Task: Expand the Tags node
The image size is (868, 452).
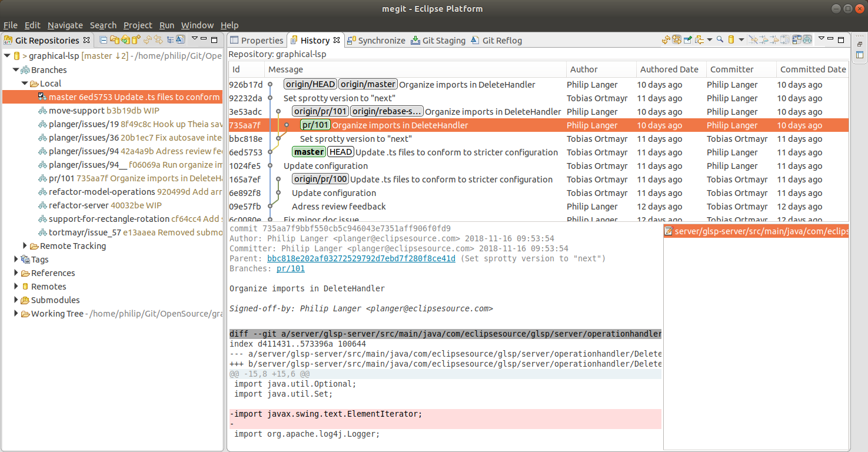Action: pyautogui.click(x=16, y=259)
